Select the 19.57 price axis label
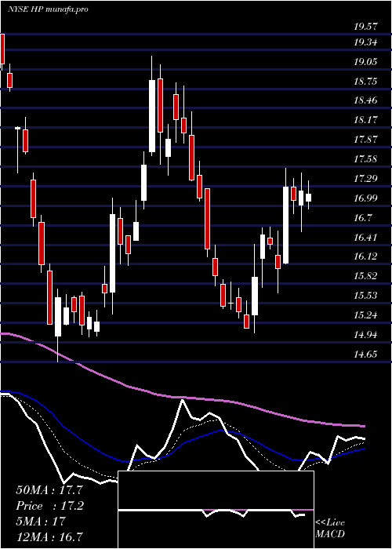This screenshot has height=549, width=392. coord(366,26)
